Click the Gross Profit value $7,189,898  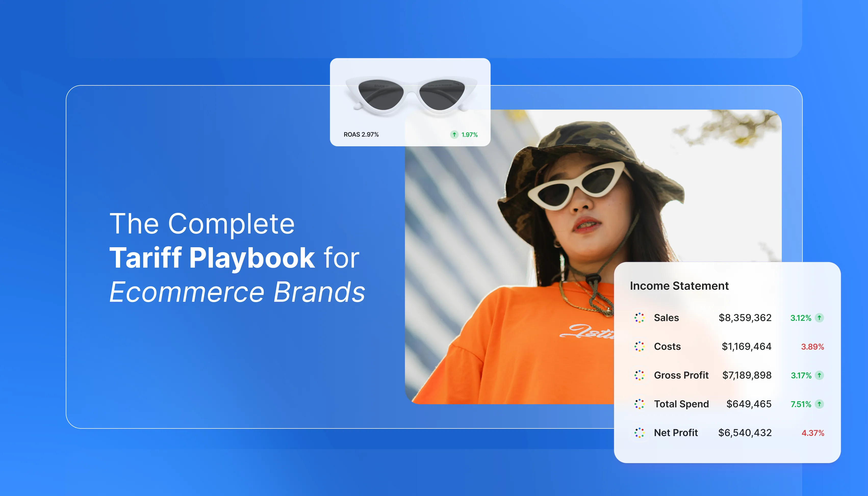tap(747, 375)
